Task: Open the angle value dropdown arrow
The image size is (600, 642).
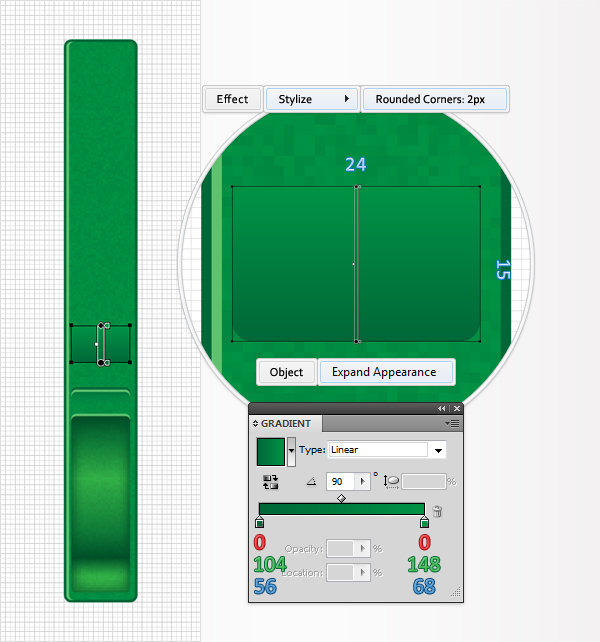Action: pyautogui.click(x=362, y=482)
